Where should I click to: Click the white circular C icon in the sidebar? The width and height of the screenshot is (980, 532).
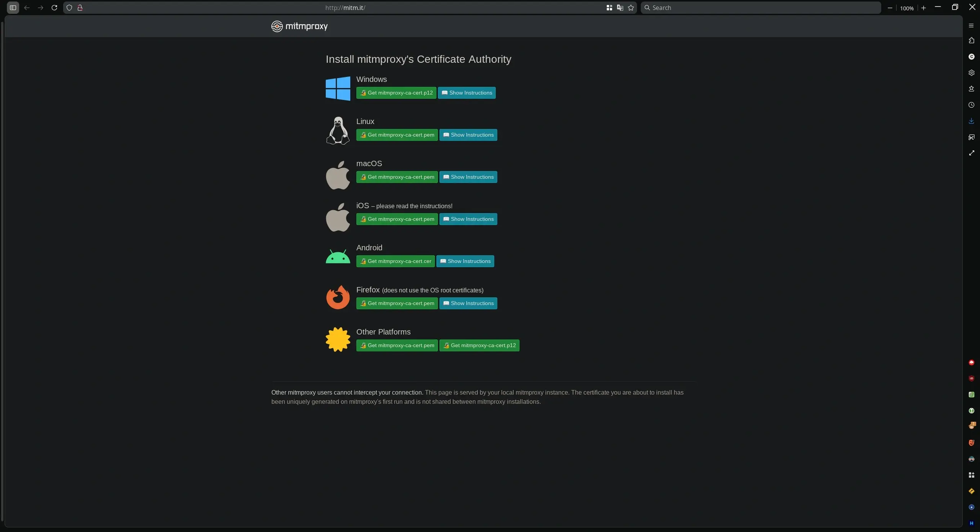click(971, 57)
